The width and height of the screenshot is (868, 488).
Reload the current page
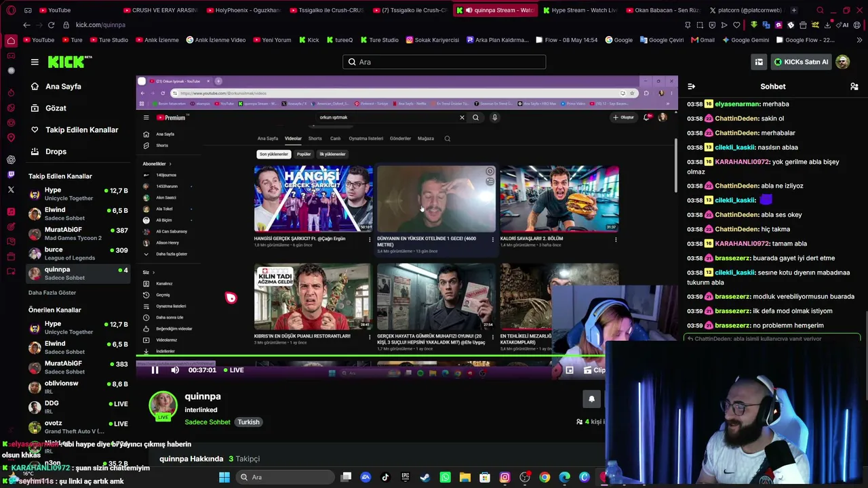click(51, 25)
